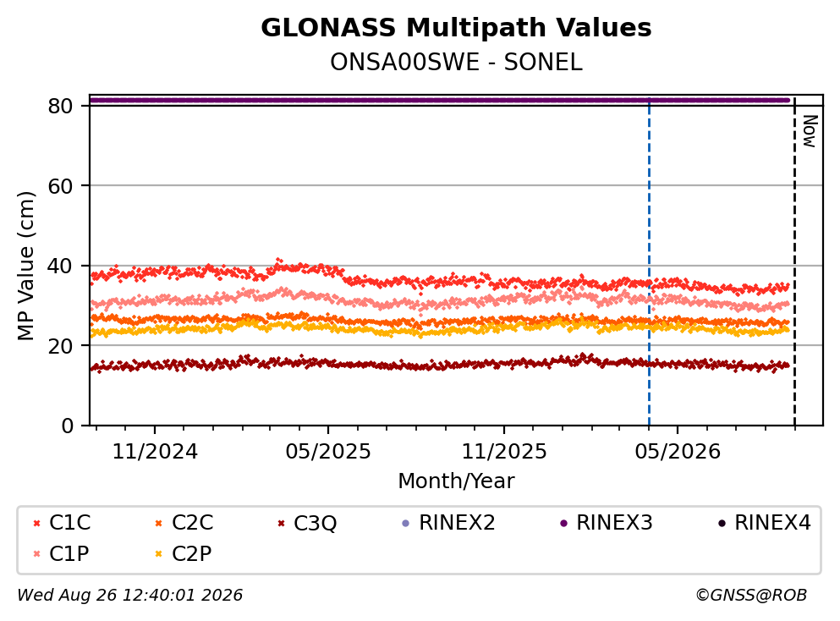
Task: Click the timestamp Wed Aug 26 12:40:01 2026
Action: tap(130, 596)
